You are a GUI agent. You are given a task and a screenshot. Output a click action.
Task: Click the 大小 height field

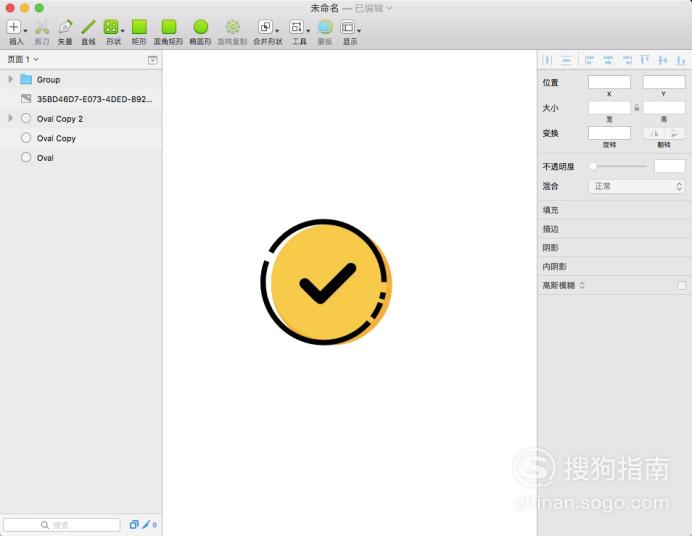point(664,108)
